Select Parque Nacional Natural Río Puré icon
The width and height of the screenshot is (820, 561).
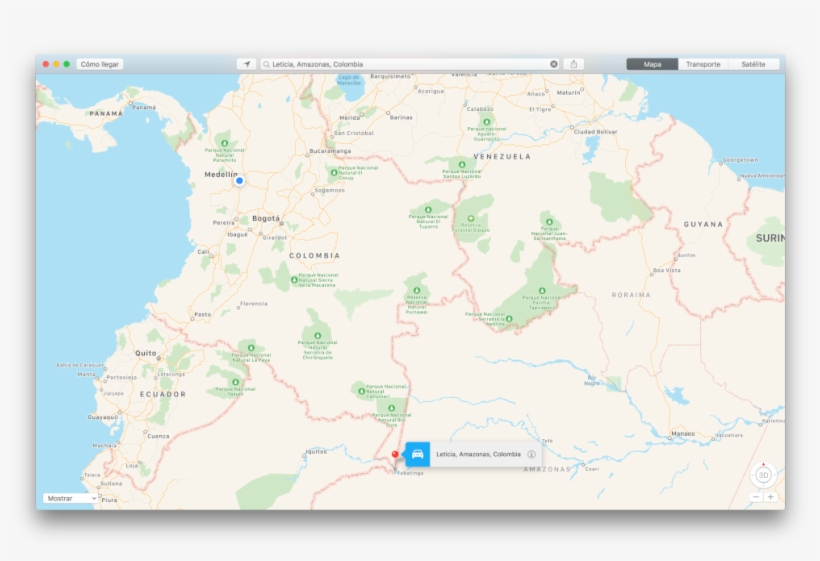391,408
